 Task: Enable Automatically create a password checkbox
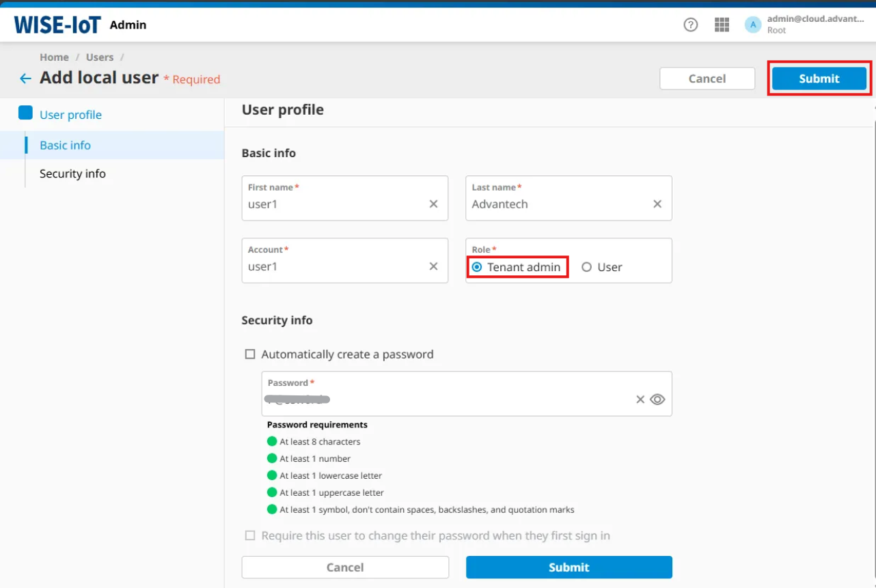pyautogui.click(x=250, y=354)
